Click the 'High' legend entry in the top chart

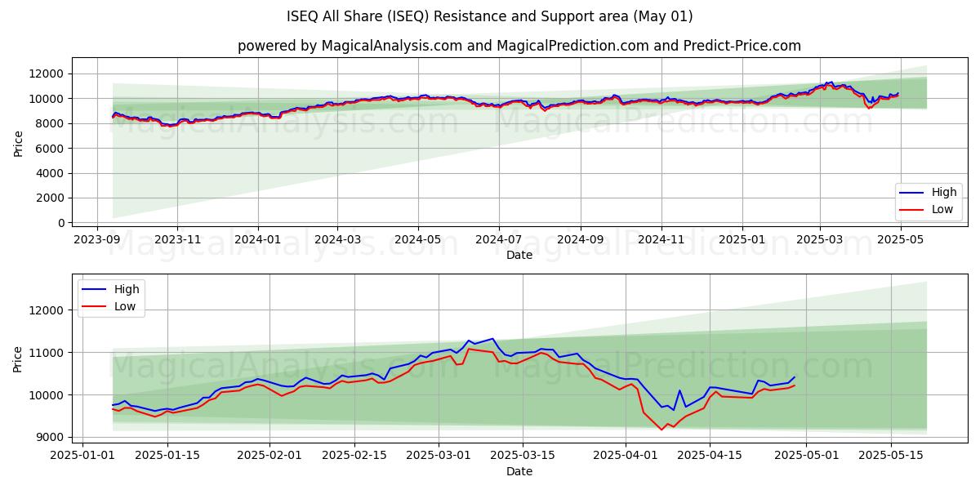pyautogui.click(x=928, y=193)
